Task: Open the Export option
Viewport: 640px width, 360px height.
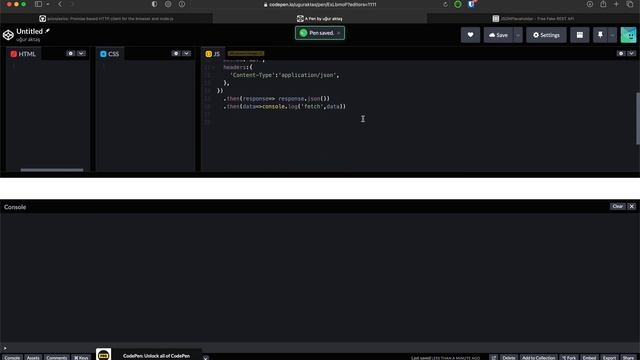Action: pos(609,358)
